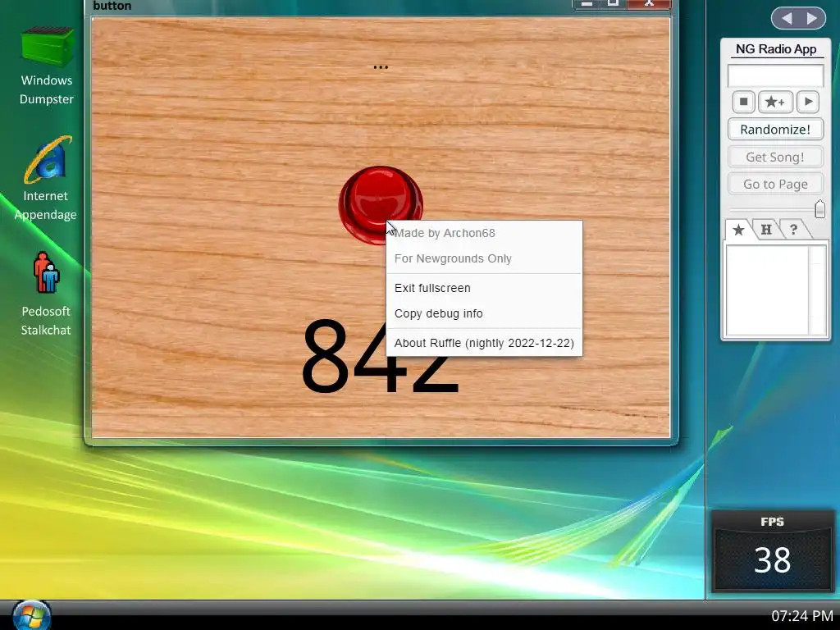Click the sidebar left arrow

(787, 19)
